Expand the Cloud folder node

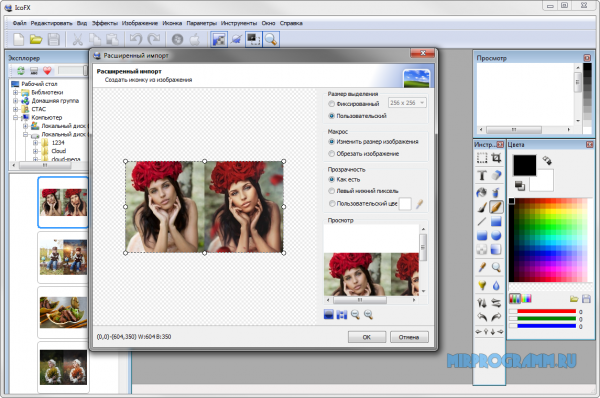pyautogui.click(x=35, y=151)
